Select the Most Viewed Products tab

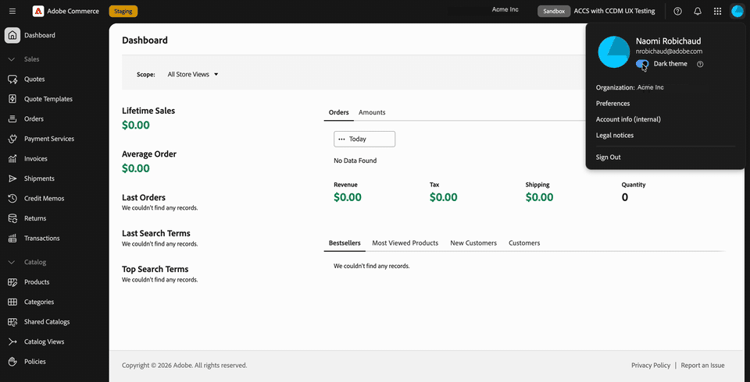point(405,243)
